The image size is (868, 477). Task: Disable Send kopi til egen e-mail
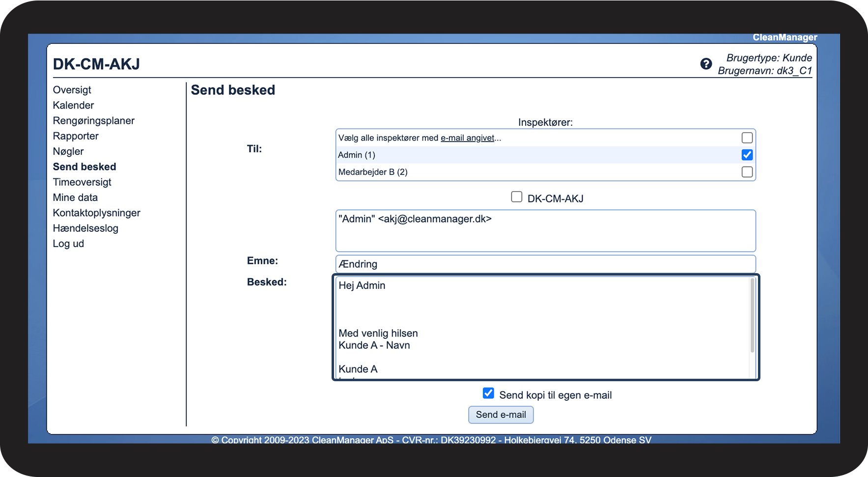coord(488,393)
